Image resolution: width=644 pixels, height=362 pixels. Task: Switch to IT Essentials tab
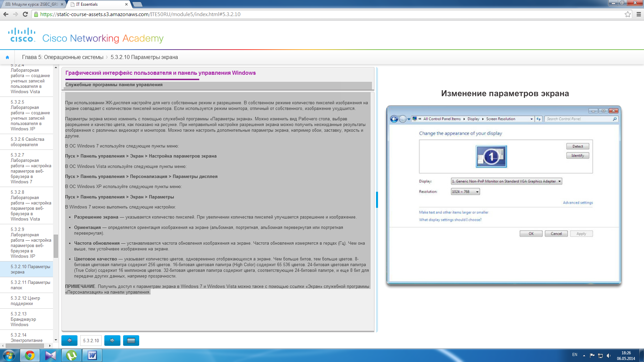(99, 4)
